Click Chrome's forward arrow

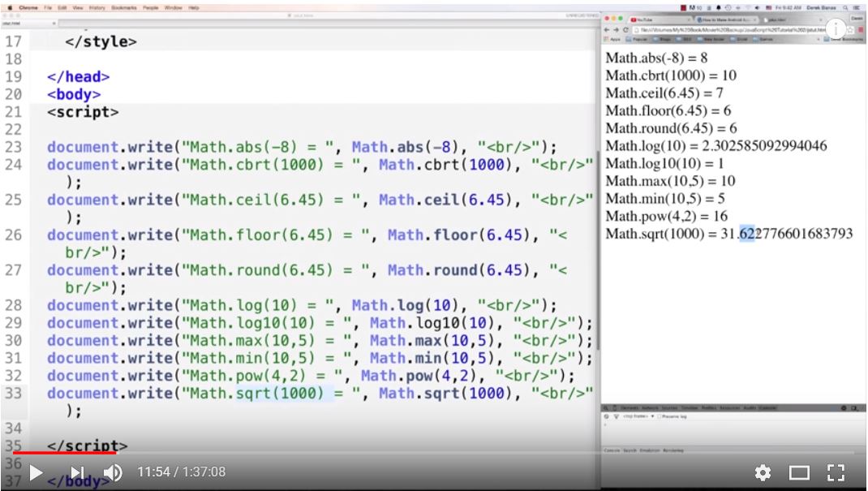point(617,30)
